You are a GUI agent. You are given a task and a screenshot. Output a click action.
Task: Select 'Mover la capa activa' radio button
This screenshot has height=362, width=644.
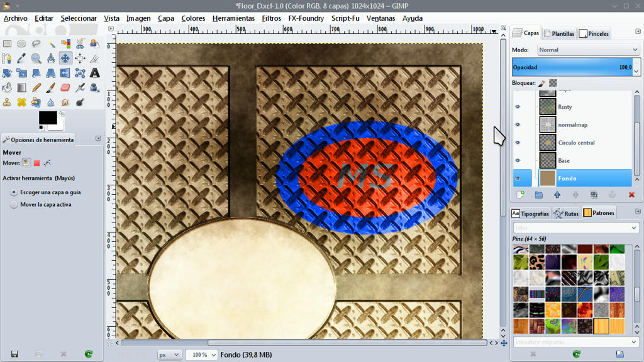pos(14,204)
